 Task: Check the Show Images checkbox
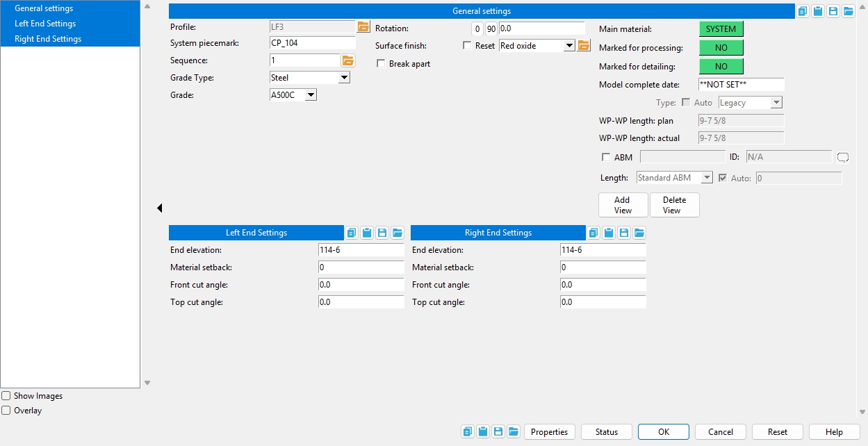[x=6, y=396]
